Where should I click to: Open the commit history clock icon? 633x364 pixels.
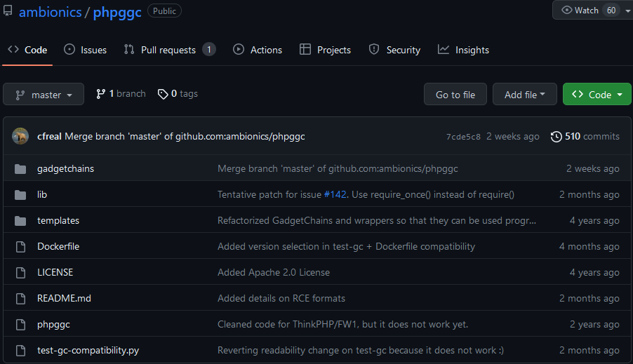556,136
